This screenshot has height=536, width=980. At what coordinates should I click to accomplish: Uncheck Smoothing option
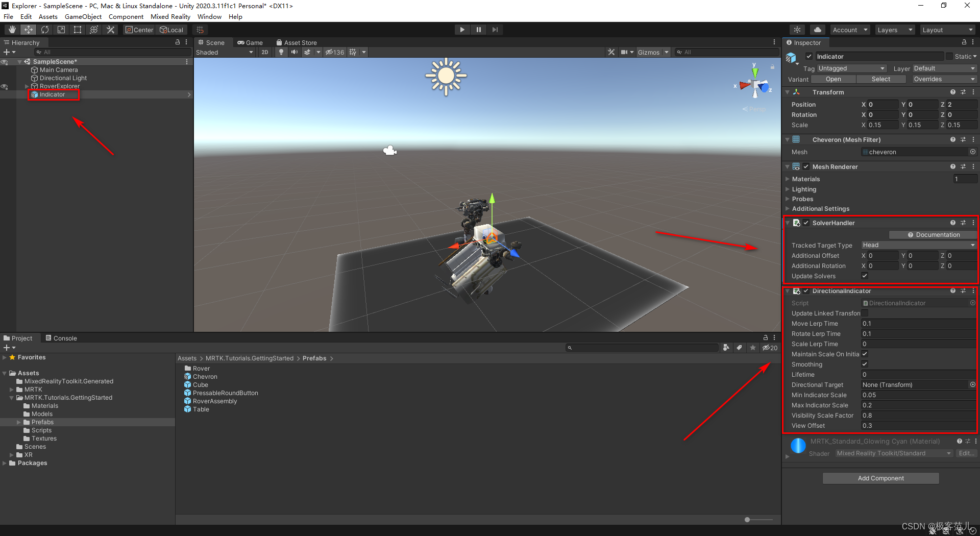(x=865, y=364)
